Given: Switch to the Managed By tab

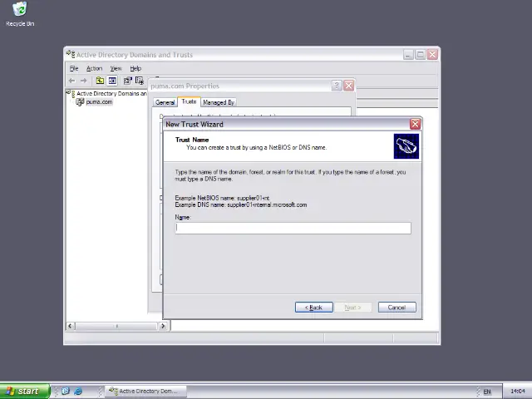Looking at the screenshot, I should 218,102.
